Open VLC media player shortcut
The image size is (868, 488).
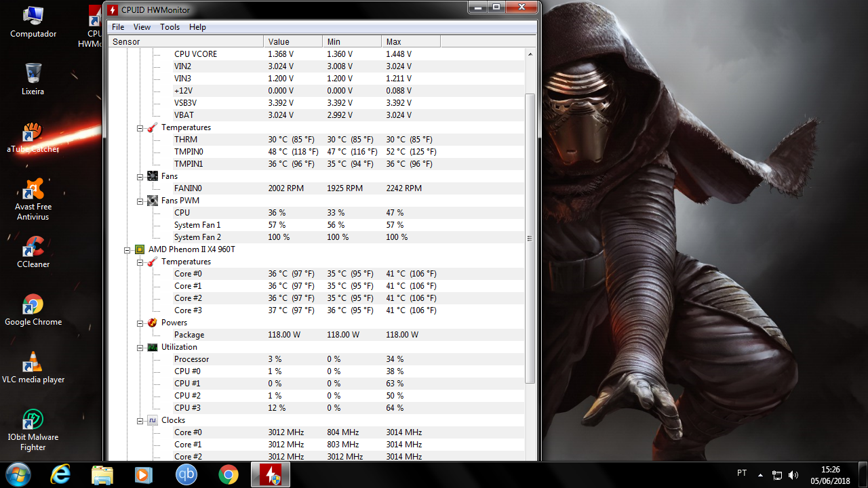click(33, 367)
